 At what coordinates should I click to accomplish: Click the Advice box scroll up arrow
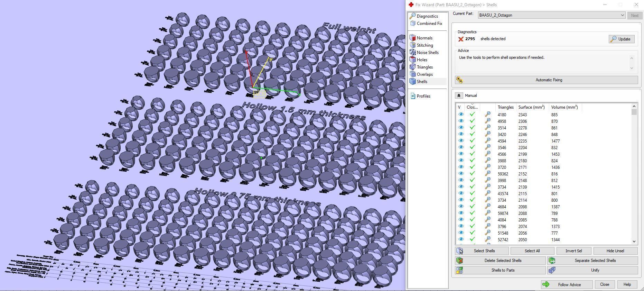[x=632, y=58]
